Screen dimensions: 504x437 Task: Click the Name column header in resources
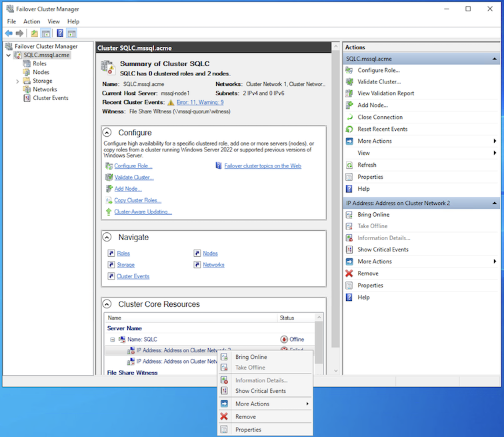(191, 318)
